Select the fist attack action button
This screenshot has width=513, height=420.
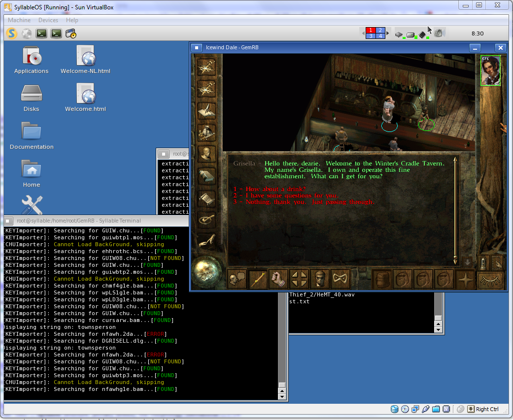(x=278, y=279)
